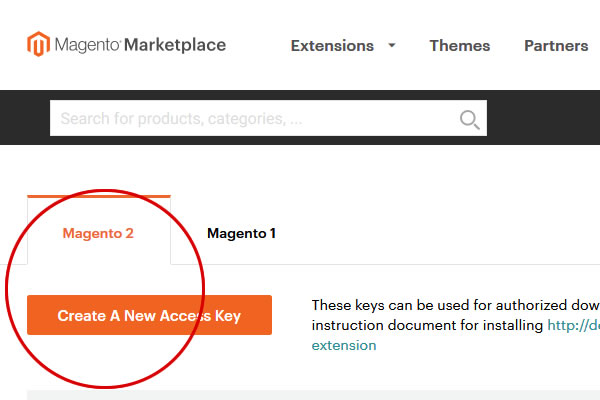Switch to the Magento 2 tab
This screenshot has width=600, height=400.
pos(98,233)
